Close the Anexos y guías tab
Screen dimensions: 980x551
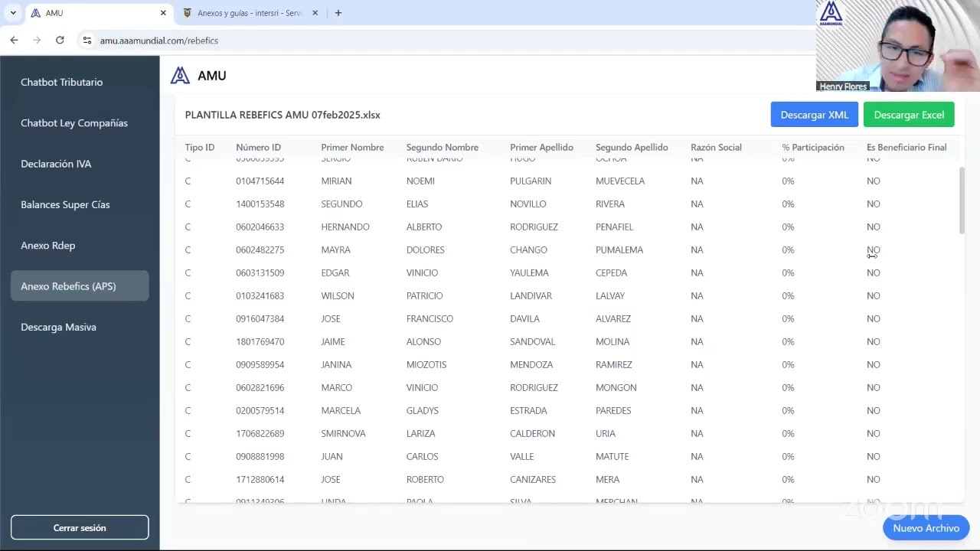pos(315,13)
